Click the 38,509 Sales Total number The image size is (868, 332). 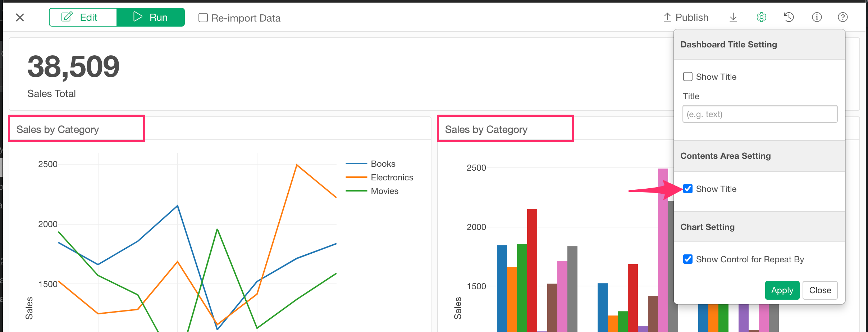[x=73, y=67]
